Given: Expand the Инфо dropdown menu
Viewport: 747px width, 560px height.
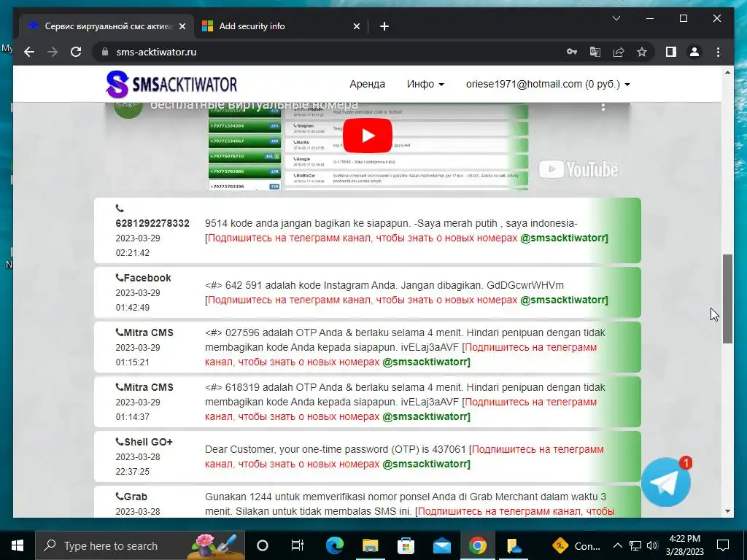Looking at the screenshot, I should (x=425, y=84).
